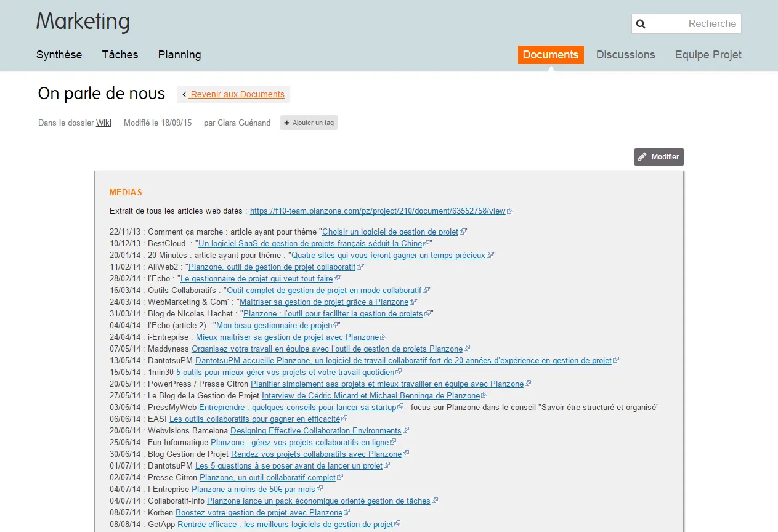This screenshot has width=778, height=532.
Task: Open "Mon beau gestionnaire de projet" link
Action: pyautogui.click(x=273, y=326)
